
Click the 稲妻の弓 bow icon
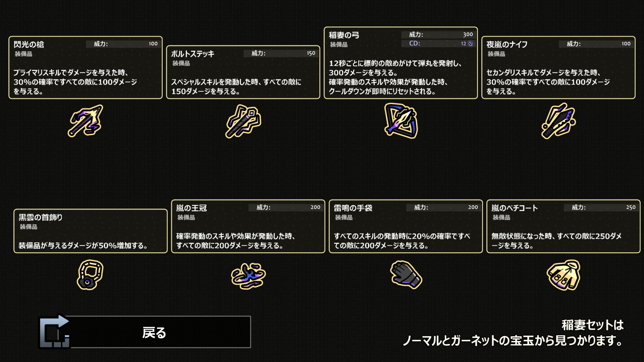401,121
